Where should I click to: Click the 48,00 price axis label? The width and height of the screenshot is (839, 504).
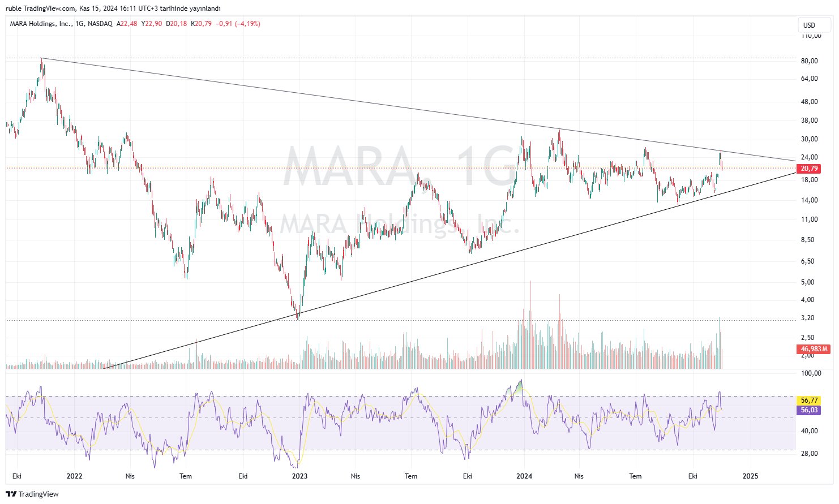tap(810, 102)
